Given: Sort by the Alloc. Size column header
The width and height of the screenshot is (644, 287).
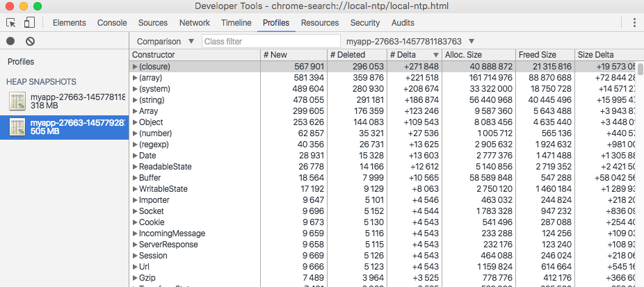Looking at the screenshot, I should coord(477,55).
